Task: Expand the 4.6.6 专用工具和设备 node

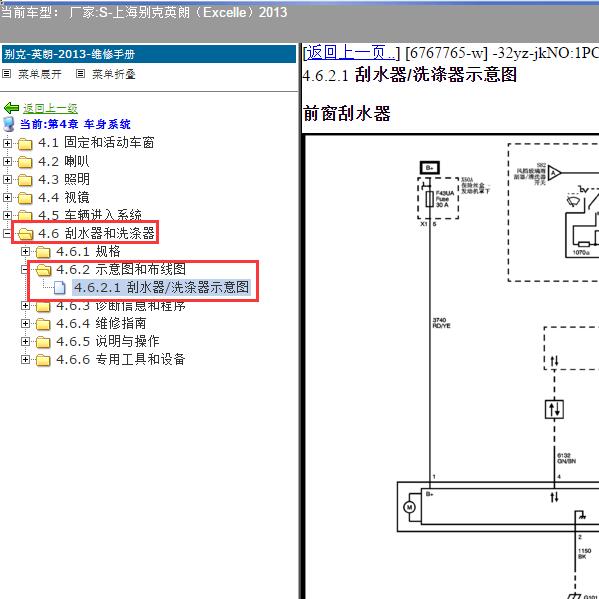Action: click(x=25, y=359)
